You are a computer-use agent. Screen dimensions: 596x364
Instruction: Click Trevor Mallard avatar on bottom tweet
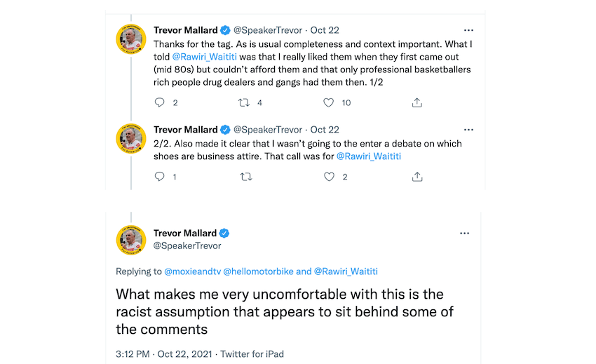(130, 240)
